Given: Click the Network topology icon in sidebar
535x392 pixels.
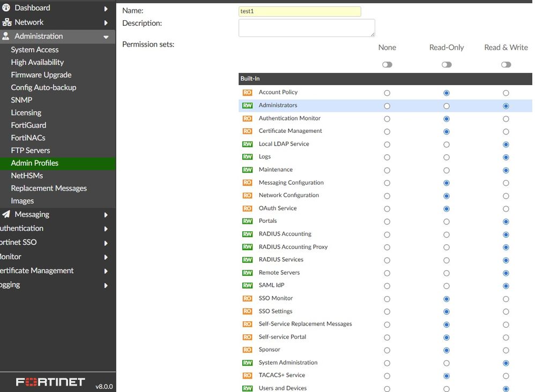Looking at the screenshot, I should 6,22.
